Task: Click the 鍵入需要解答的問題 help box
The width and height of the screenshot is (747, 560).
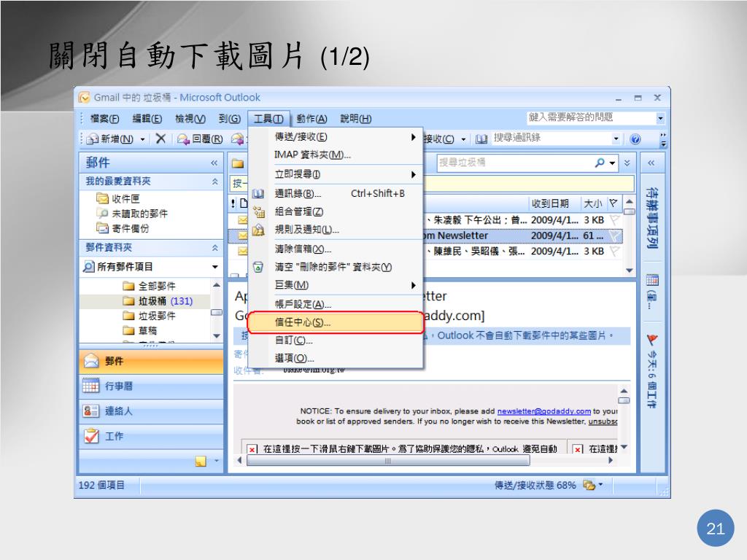Action: click(x=591, y=117)
